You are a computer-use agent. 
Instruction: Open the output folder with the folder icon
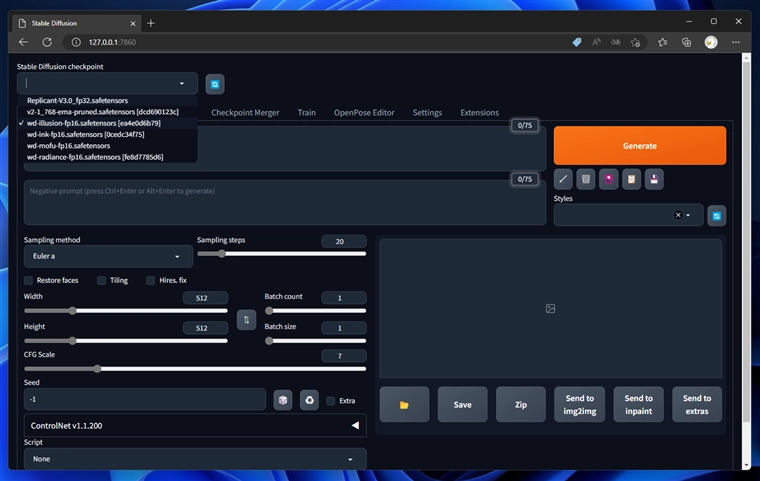pos(404,404)
